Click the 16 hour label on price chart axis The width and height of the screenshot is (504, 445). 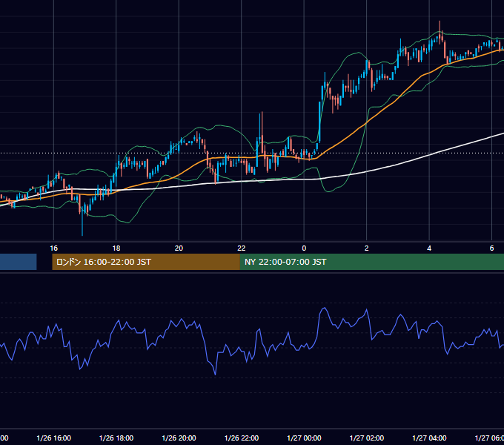(53, 248)
